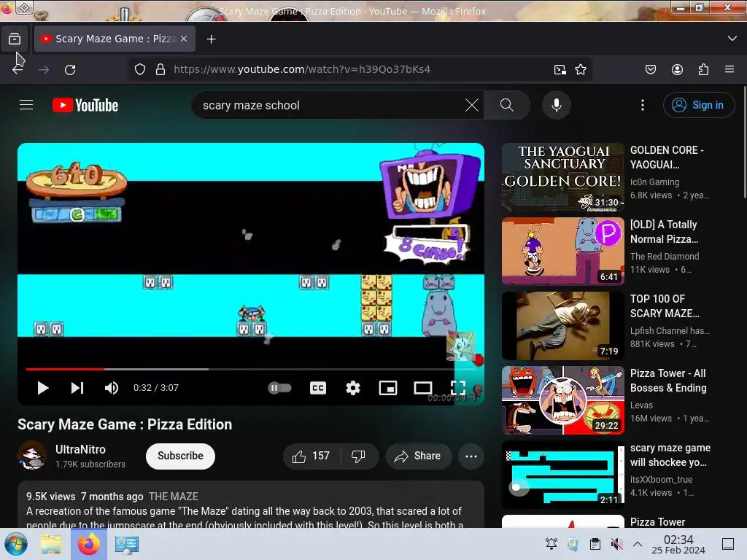Open the TOP 100 OF SCARY MAZE thumbnail

pyautogui.click(x=562, y=326)
